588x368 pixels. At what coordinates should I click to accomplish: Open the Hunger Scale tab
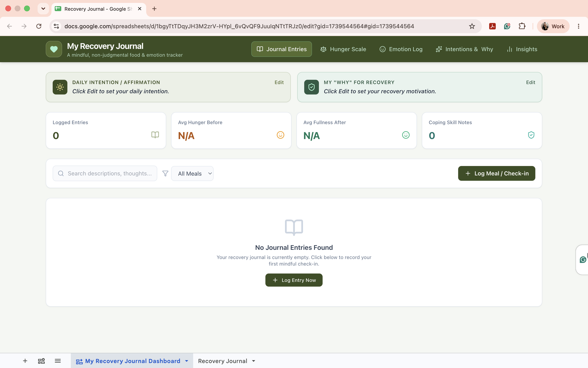point(343,49)
